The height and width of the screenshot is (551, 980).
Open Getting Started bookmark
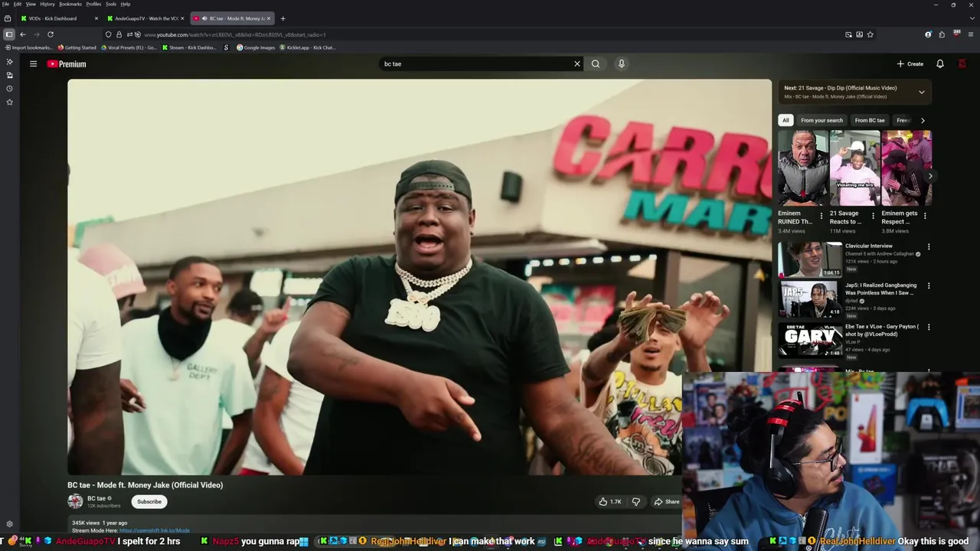[77, 47]
